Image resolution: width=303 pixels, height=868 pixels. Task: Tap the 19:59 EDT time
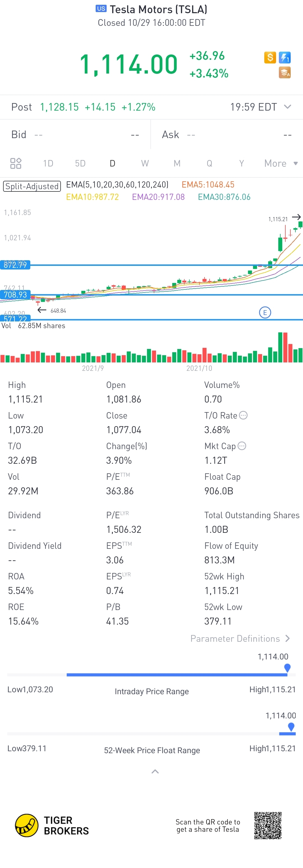click(x=254, y=107)
